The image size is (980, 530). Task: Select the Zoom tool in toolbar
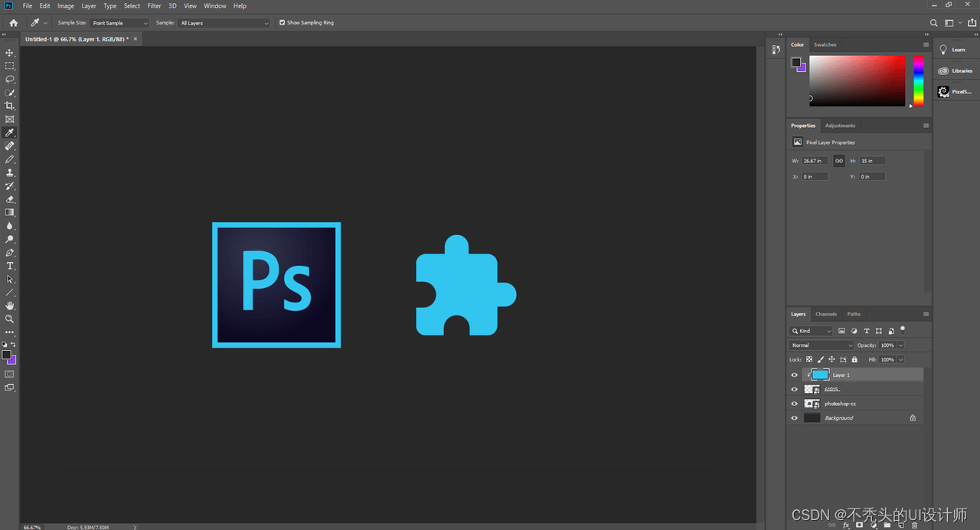[10, 319]
